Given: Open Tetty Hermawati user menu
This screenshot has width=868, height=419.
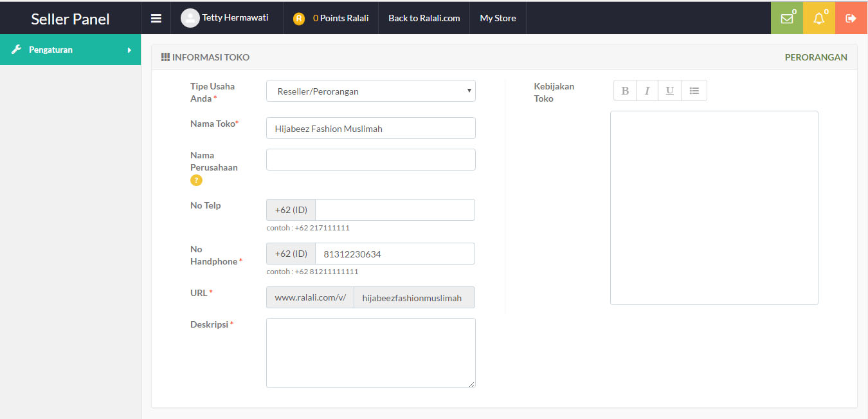Looking at the screenshot, I should coord(235,18).
